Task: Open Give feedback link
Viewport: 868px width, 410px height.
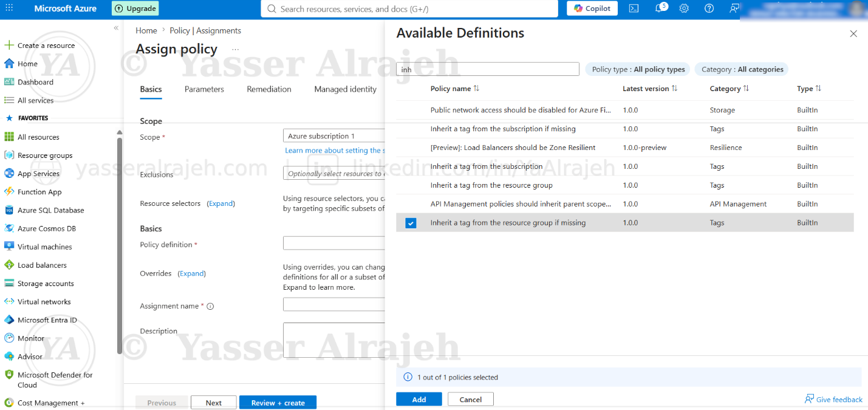Action: [833, 399]
